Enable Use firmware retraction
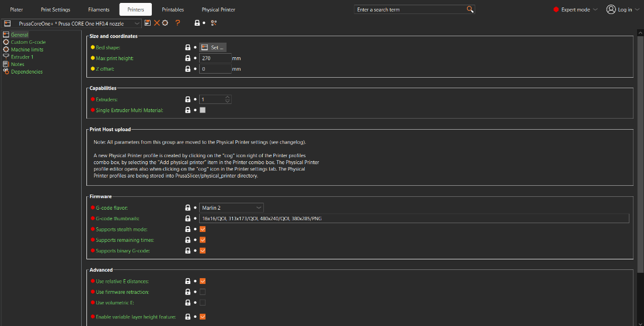The width and height of the screenshot is (644, 326). click(203, 292)
